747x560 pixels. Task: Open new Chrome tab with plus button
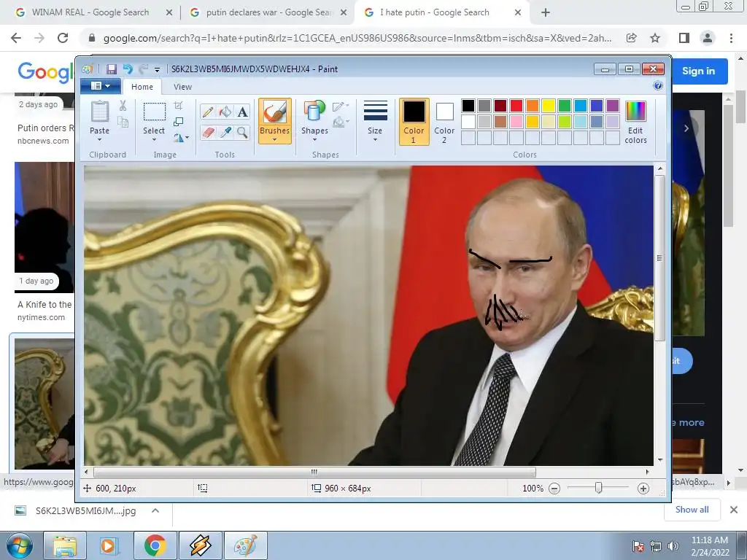coord(546,13)
